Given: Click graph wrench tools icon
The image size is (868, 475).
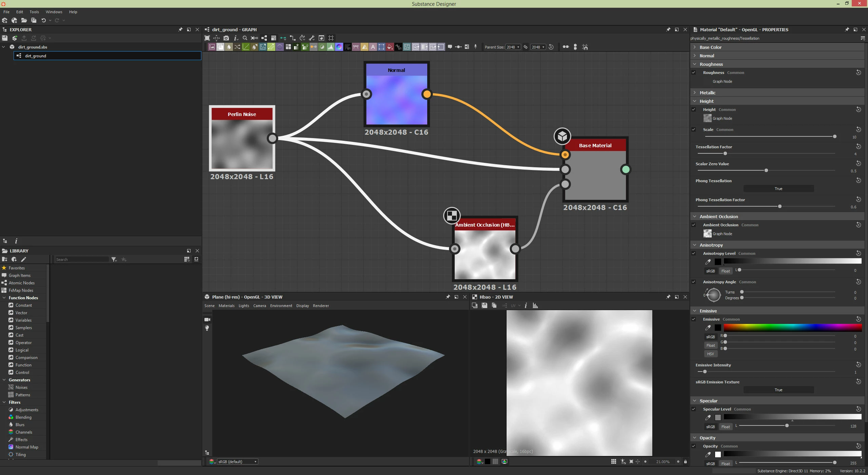Looking at the screenshot, I should [x=312, y=38].
